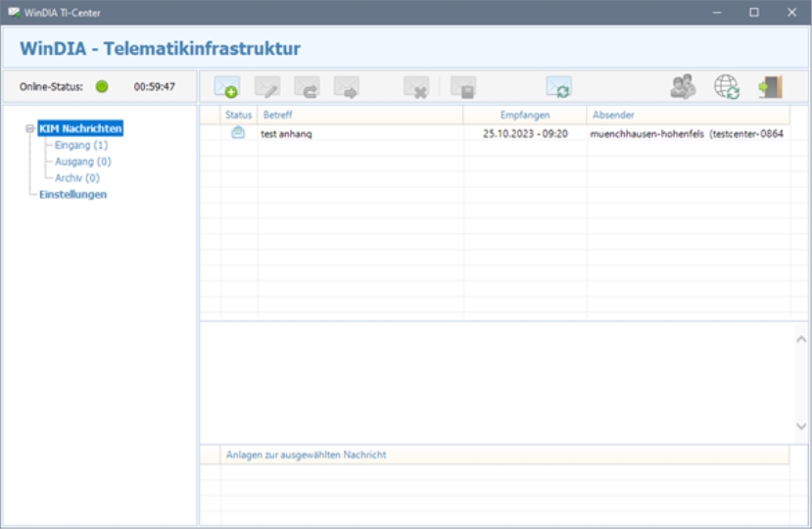Screen dimensions: 812x529
Task: Select the 'test anhang' message row
Action: pyautogui.click(x=392, y=134)
